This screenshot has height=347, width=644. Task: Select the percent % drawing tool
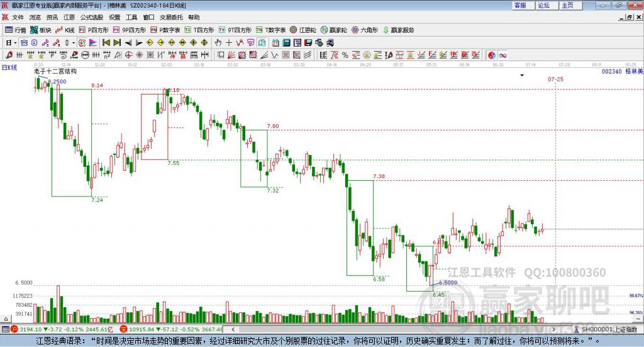345,55
